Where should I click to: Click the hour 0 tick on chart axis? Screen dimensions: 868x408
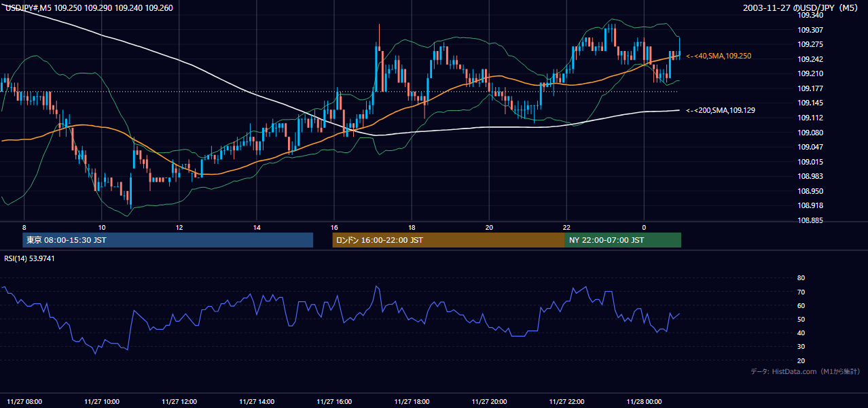coord(644,227)
